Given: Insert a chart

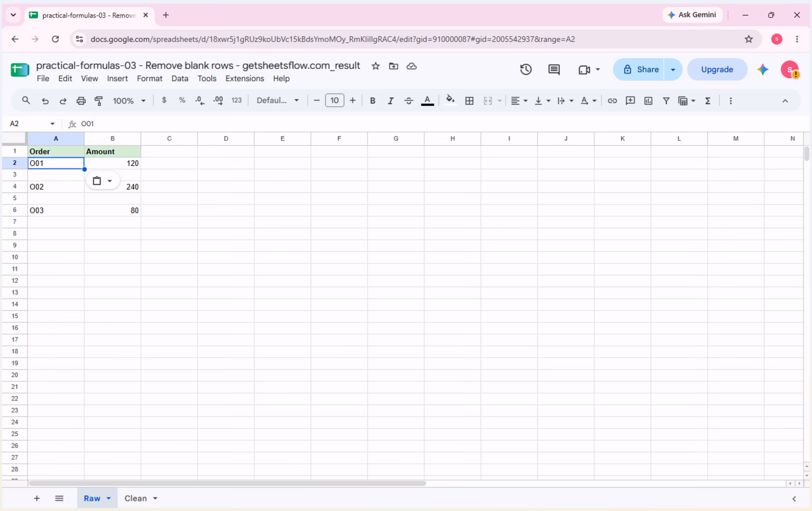Looking at the screenshot, I should 648,101.
